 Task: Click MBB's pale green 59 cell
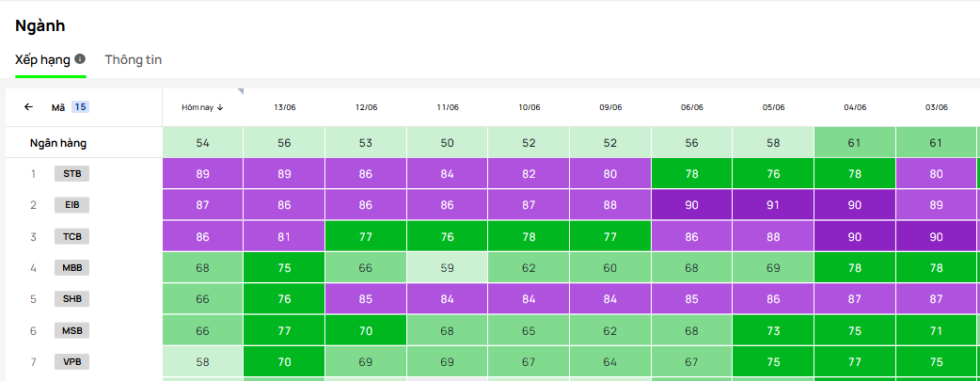[448, 268]
